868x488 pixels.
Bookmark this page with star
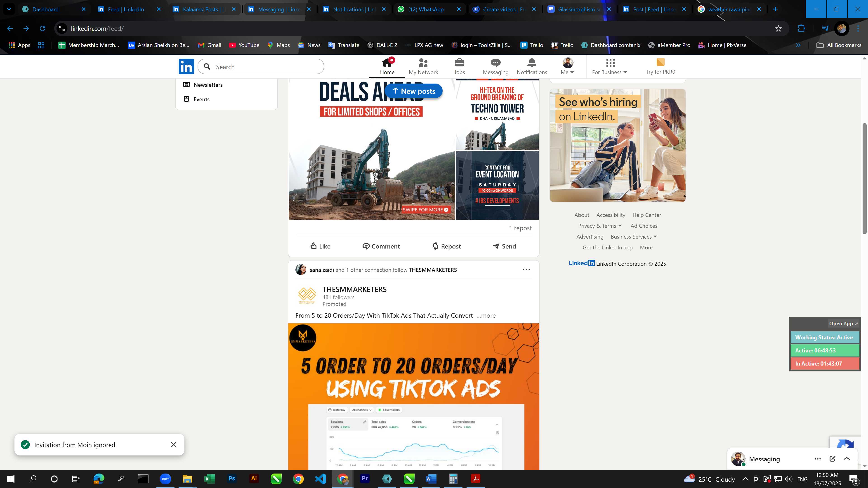coord(778,29)
